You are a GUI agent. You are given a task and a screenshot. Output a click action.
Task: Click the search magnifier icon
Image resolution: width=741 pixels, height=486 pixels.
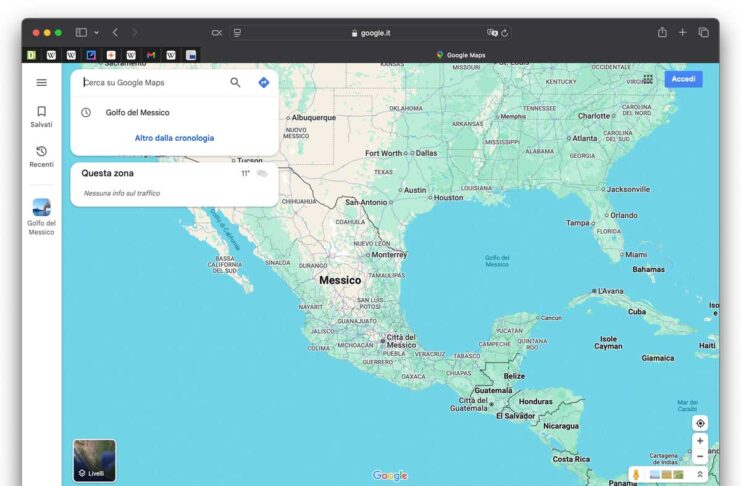coord(235,82)
